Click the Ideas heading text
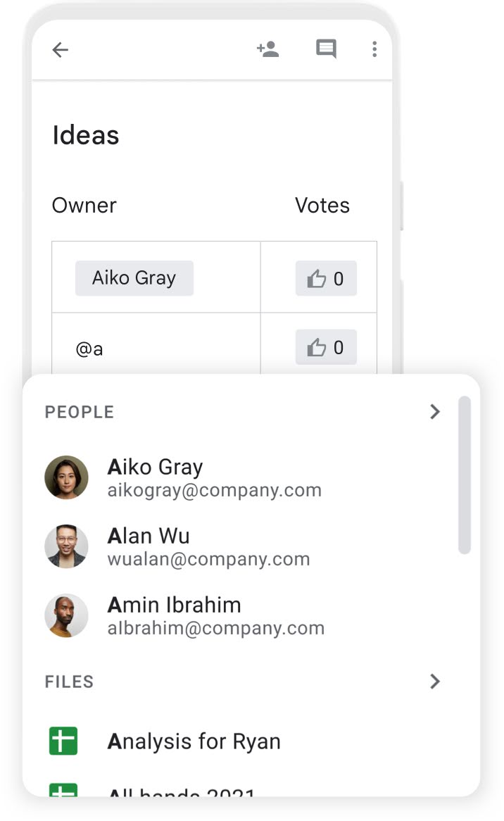Viewport: 504px width, 821px height. click(x=86, y=135)
